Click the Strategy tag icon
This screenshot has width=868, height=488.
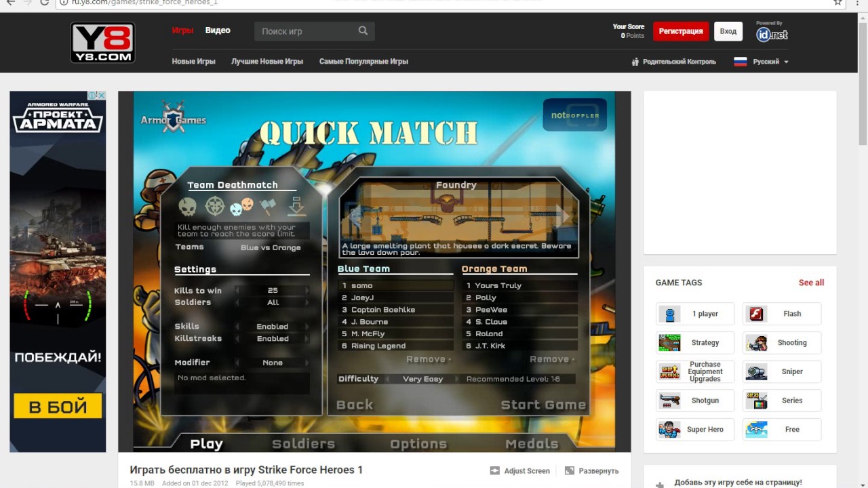point(669,343)
